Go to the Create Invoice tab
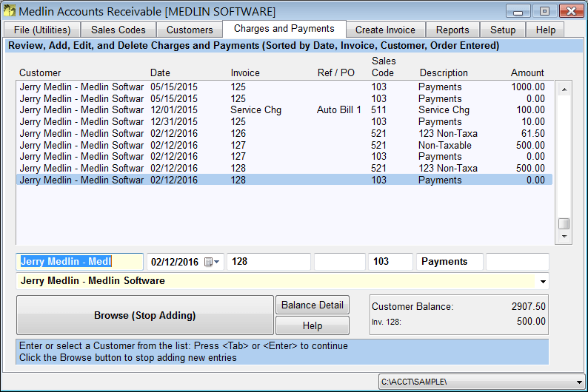The image size is (588, 392). 385,30
